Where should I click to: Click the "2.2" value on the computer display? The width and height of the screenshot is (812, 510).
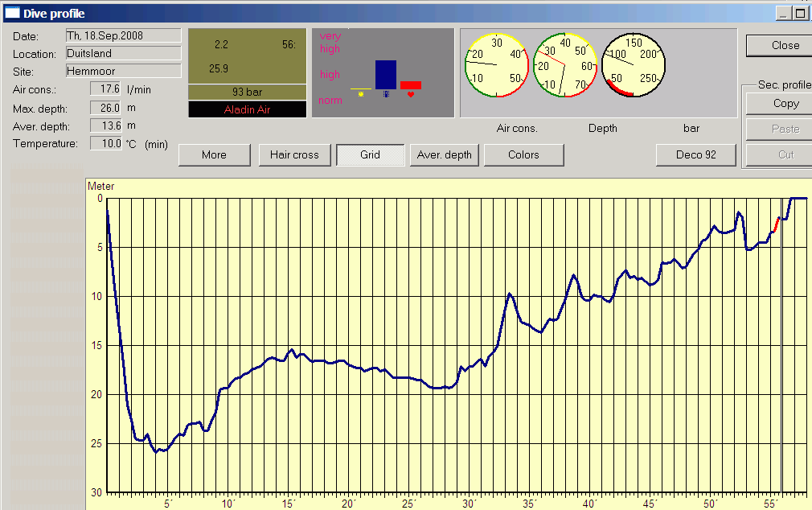(x=221, y=44)
